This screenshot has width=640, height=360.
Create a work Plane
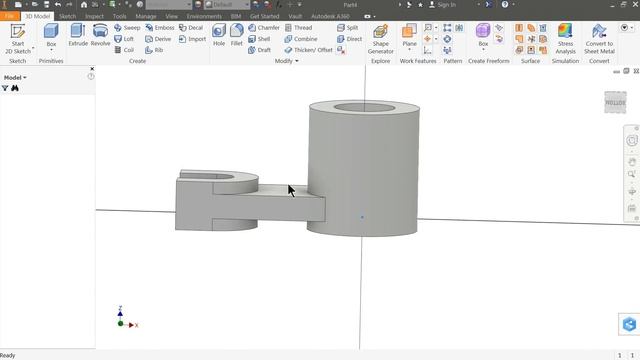click(409, 35)
